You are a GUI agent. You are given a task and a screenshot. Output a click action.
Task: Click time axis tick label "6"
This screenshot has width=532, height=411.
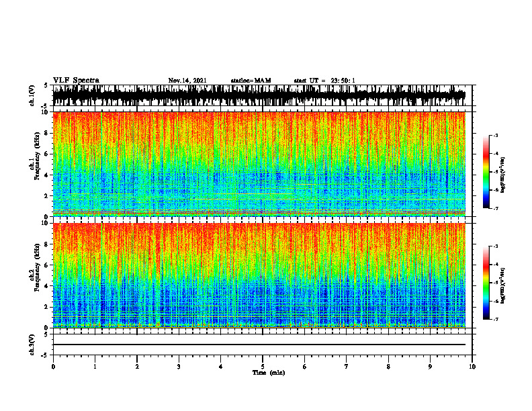click(x=305, y=367)
